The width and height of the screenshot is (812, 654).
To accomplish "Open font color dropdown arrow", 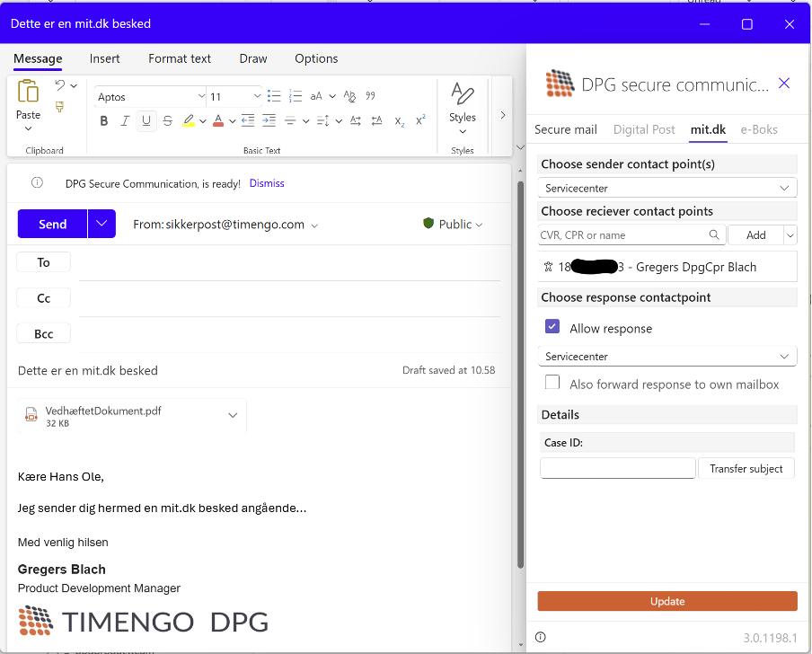I will [x=232, y=121].
